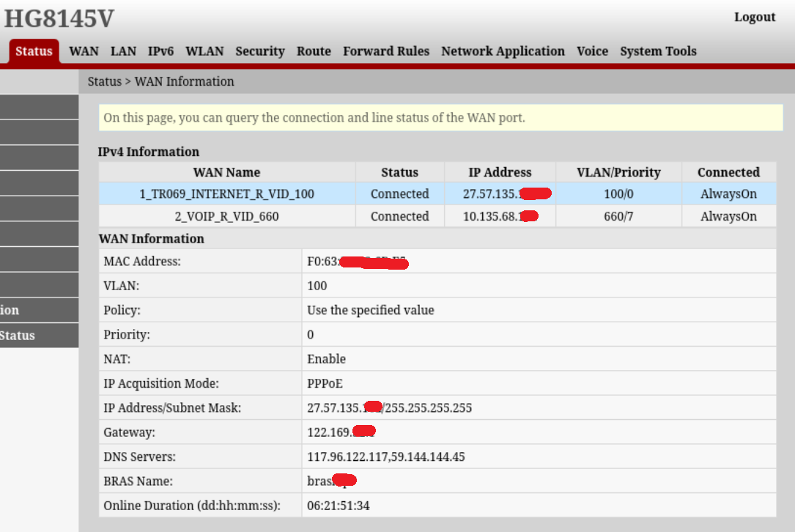The image size is (795, 532).
Task: Switch to the LAN tab
Action: pyautogui.click(x=123, y=51)
